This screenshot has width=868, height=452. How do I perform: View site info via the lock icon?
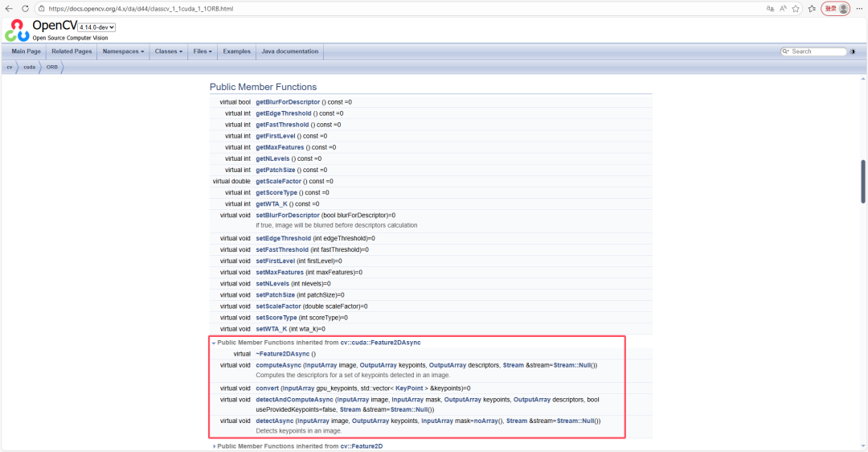tap(42, 9)
